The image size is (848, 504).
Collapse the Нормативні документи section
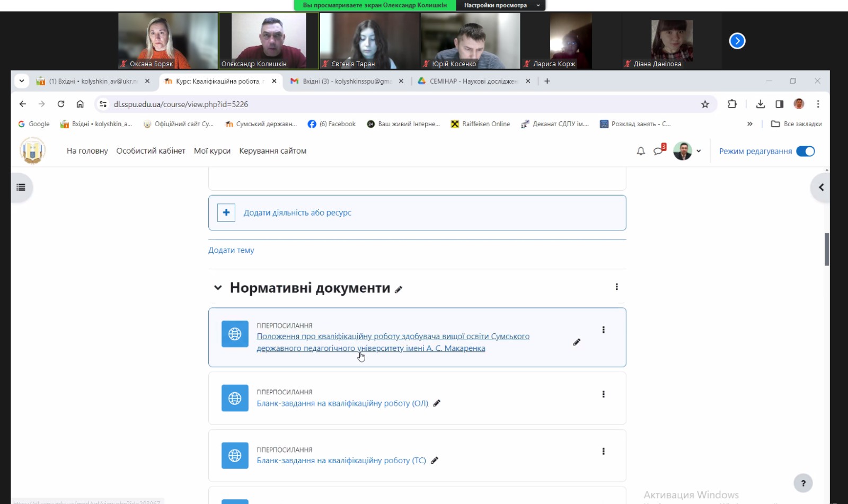coord(217,288)
